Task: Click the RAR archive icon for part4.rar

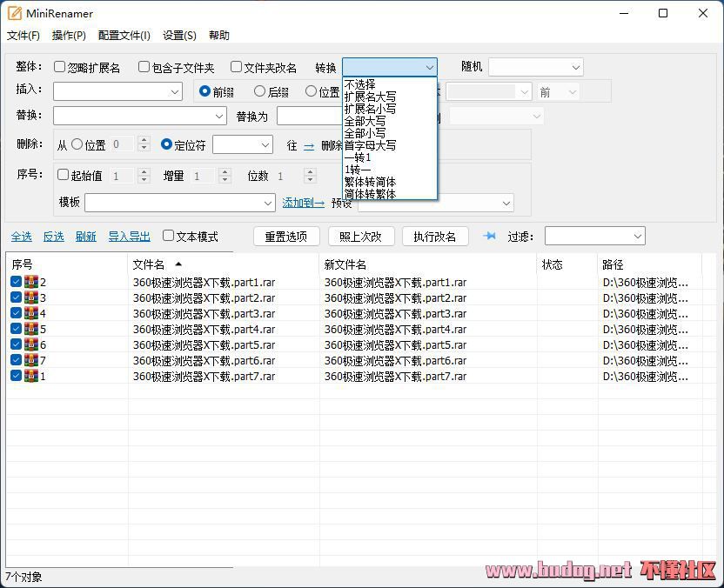Action: click(x=31, y=329)
